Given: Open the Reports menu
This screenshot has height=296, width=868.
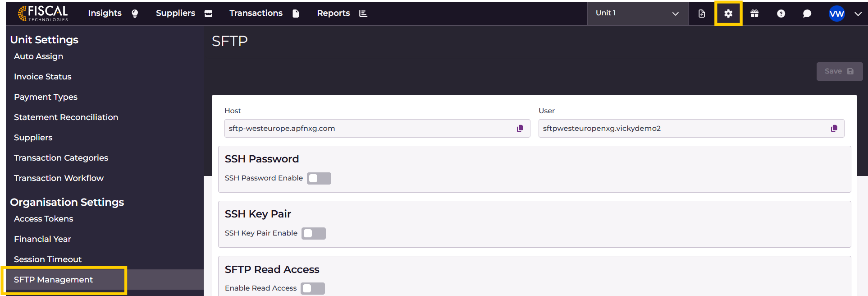Looking at the screenshot, I should (342, 13).
